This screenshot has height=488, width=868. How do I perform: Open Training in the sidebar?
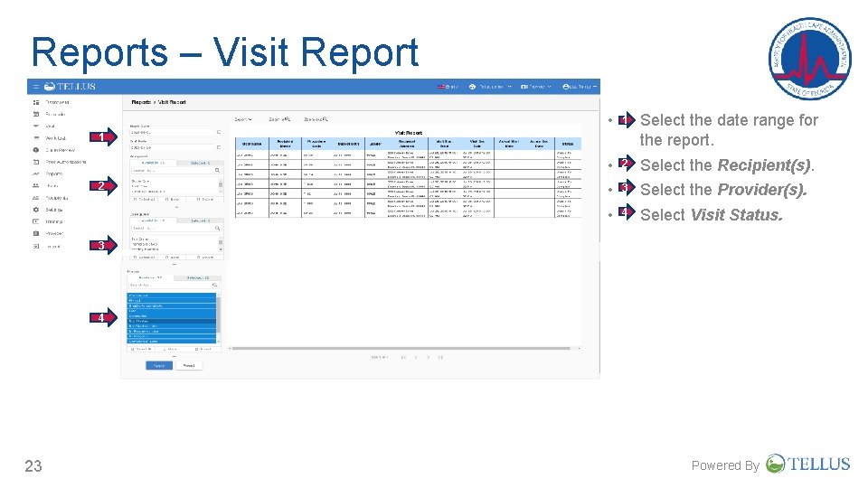pos(48,221)
